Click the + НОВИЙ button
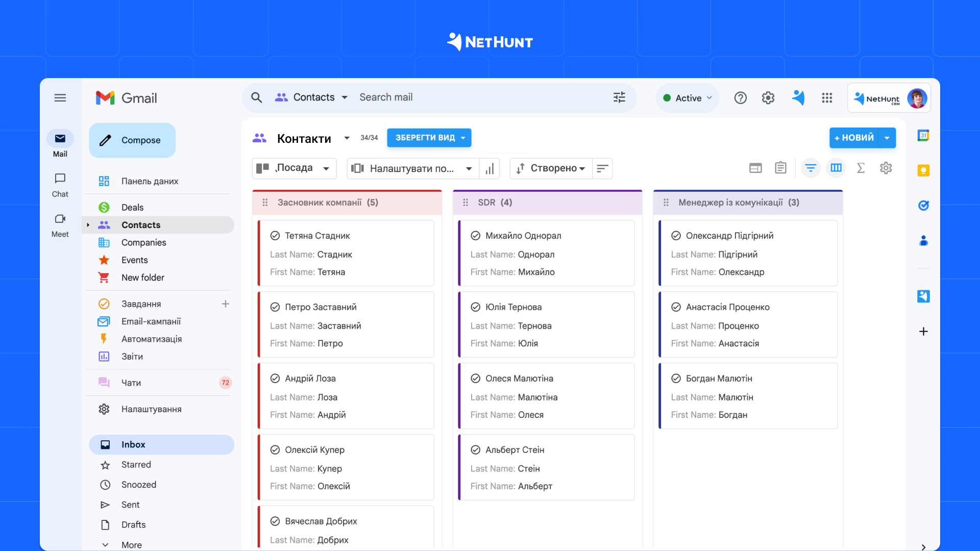 (854, 138)
